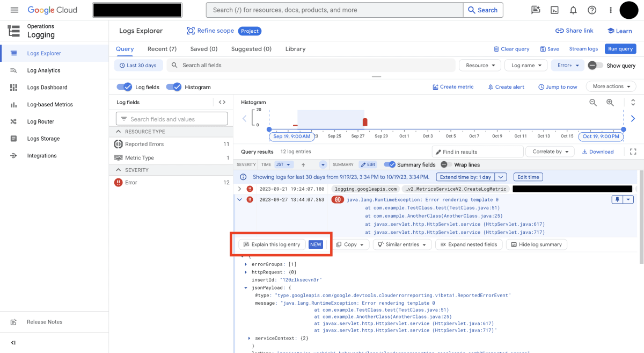Click the Run query button
644x353 pixels.
(620, 49)
